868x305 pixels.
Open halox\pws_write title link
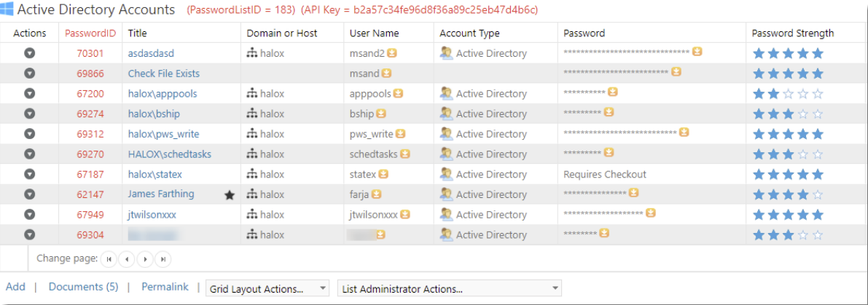click(x=163, y=134)
